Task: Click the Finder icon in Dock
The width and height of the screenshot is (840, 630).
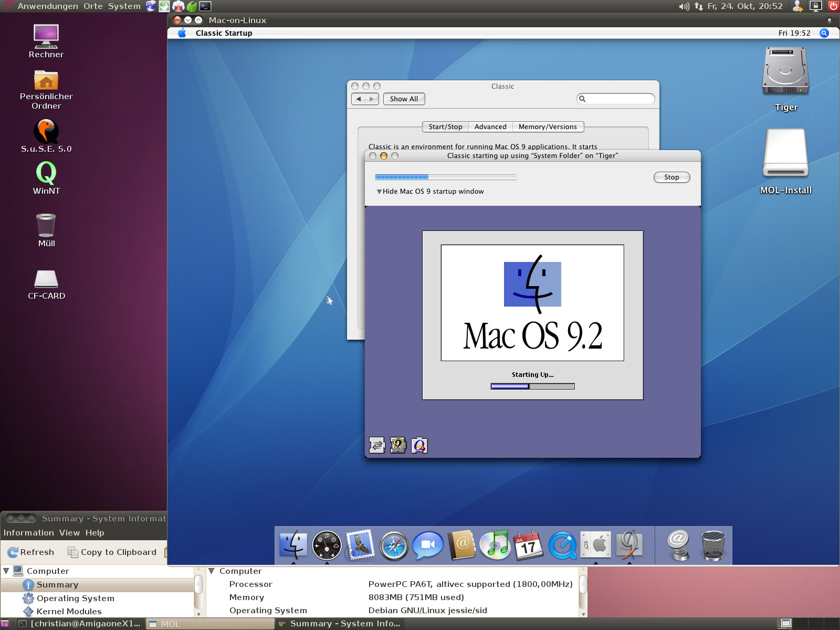Action: (x=293, y=545)
